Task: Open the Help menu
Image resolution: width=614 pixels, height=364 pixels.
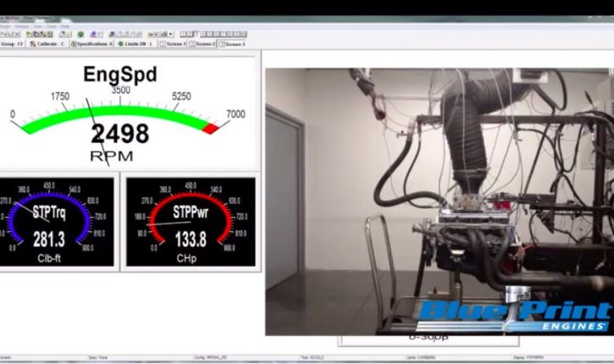Action: (x=64, y=26)
